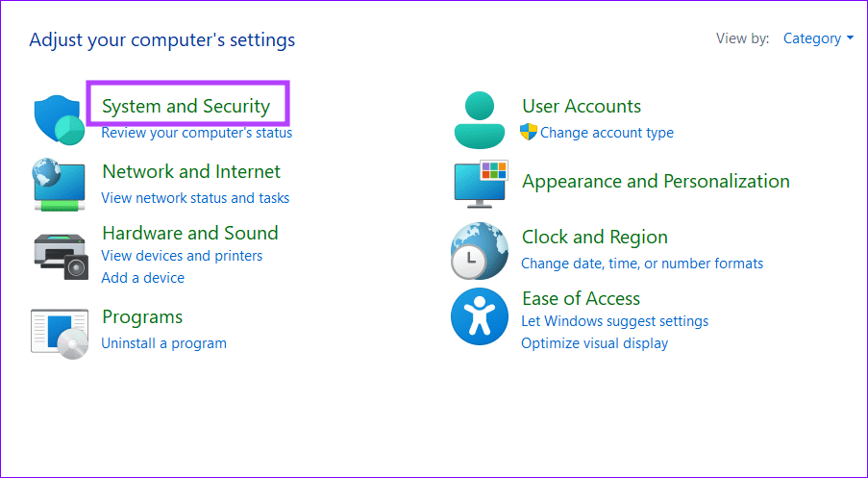Choose the Add a device link
Screen dimensions: 868x478
tap(143, 277)
